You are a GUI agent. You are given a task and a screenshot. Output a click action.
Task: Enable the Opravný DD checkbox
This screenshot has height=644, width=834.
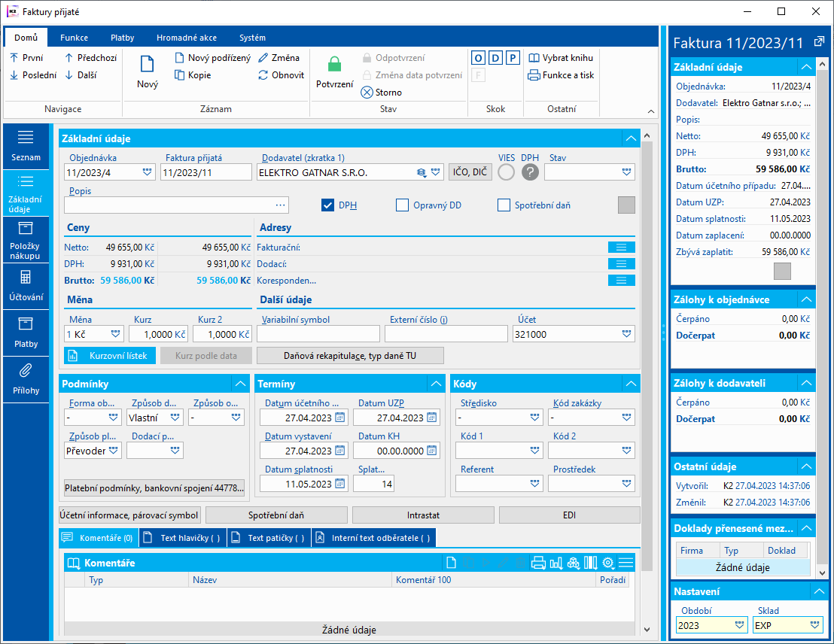point(402,205)
